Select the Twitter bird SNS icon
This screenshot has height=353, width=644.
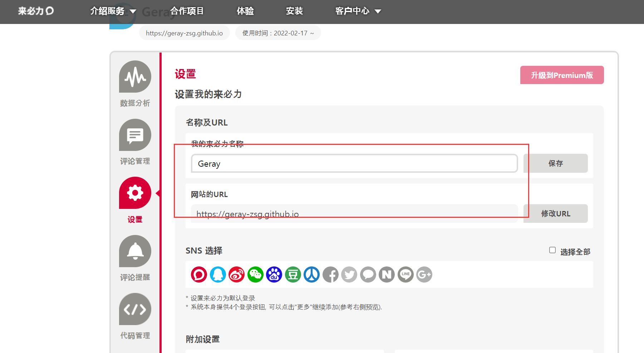pos(349,275)
